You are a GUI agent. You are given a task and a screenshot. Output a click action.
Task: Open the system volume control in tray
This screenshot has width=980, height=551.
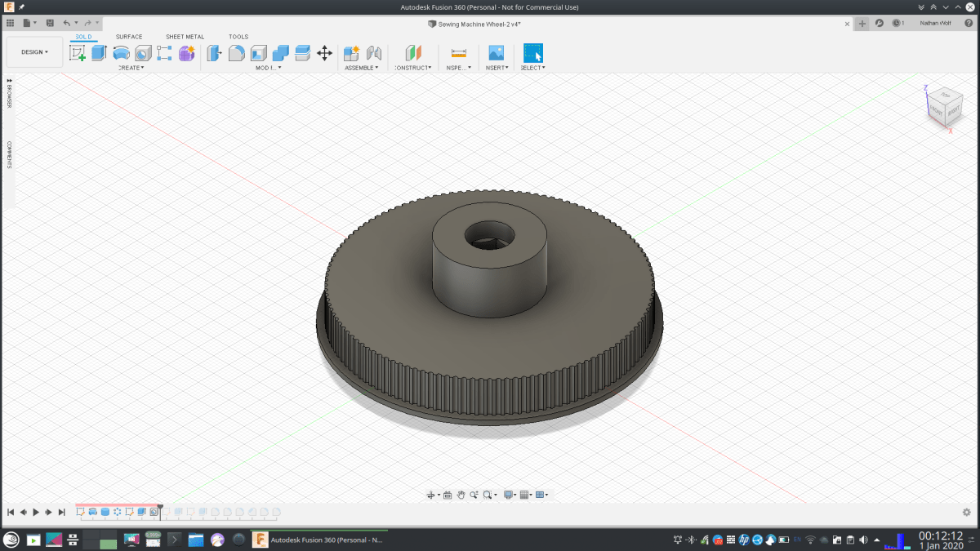[x=863, y=540]
